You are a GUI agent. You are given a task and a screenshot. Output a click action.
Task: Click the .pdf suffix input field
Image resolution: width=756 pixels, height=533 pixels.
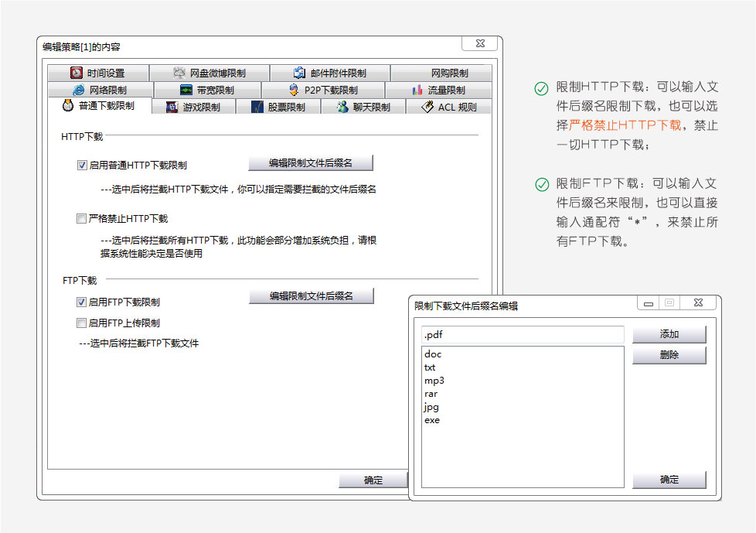522,335
